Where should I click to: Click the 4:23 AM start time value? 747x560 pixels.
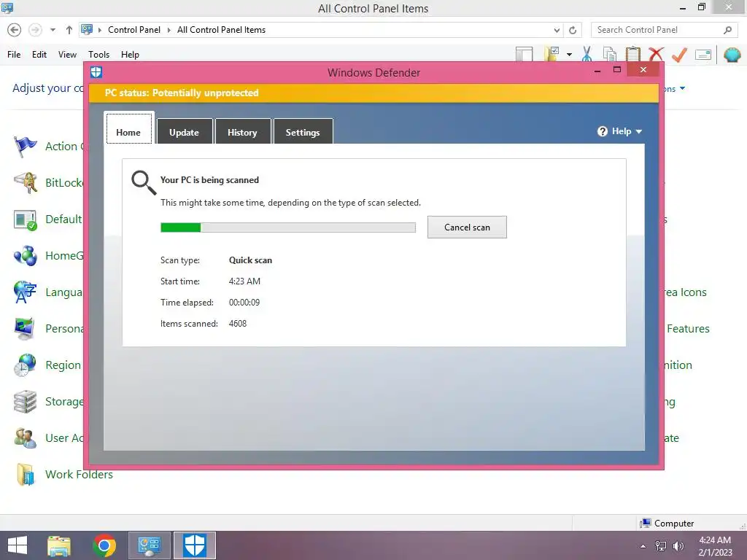click(244, 281)
